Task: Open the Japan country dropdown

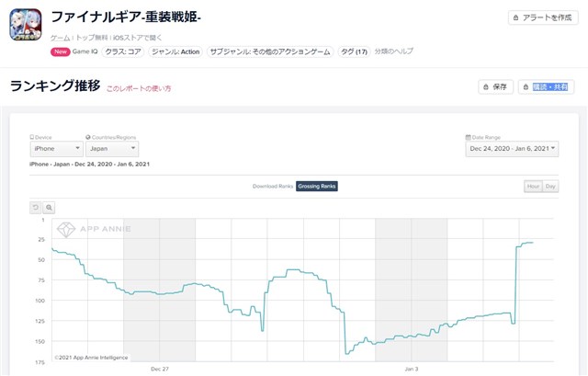Action: 112,149
